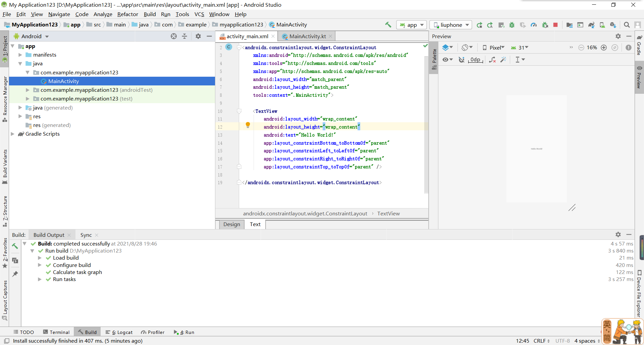644x345 pixels.
Task: Open the Terminal tool window button
Action: tap(56, 332)
